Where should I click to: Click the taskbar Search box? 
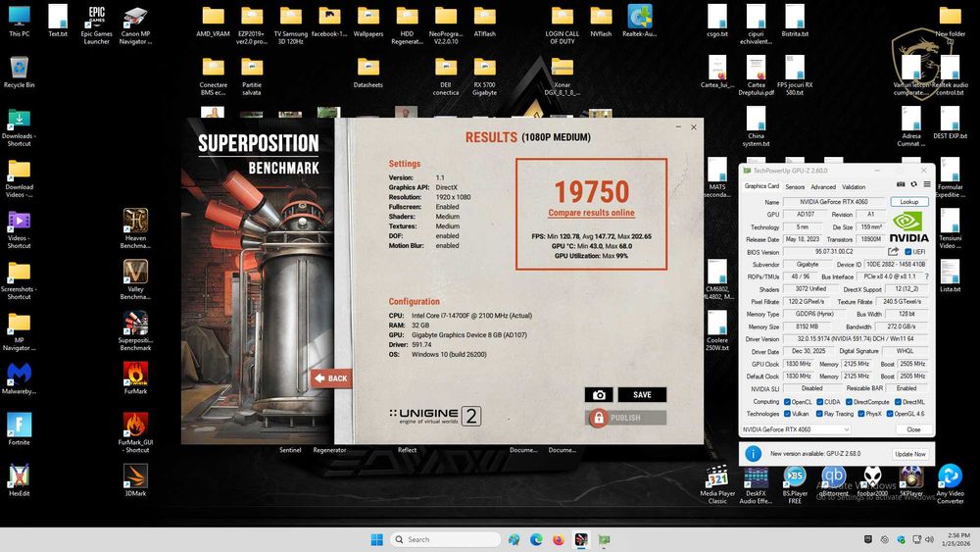445,539
